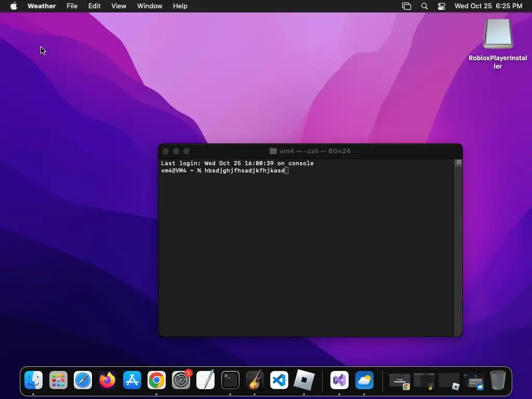Restore minimized Weather window from dock
The width and height of the screenshot is (532, 399).
tap(474, 381)
